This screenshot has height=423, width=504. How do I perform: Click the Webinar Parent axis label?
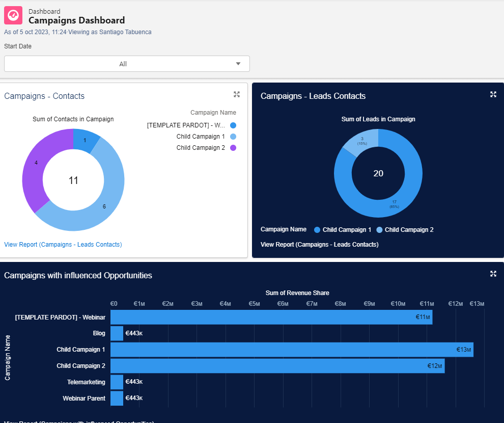tap(84, 398)
